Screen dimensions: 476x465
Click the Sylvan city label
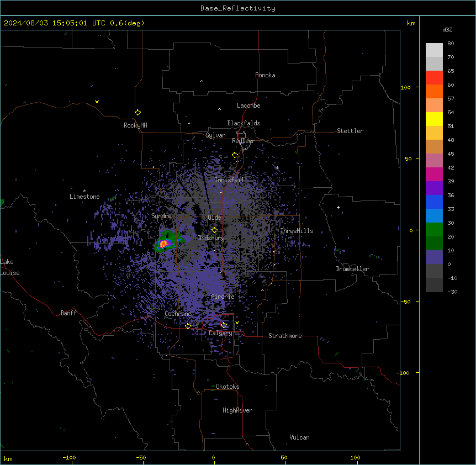(x=215, y=135)
